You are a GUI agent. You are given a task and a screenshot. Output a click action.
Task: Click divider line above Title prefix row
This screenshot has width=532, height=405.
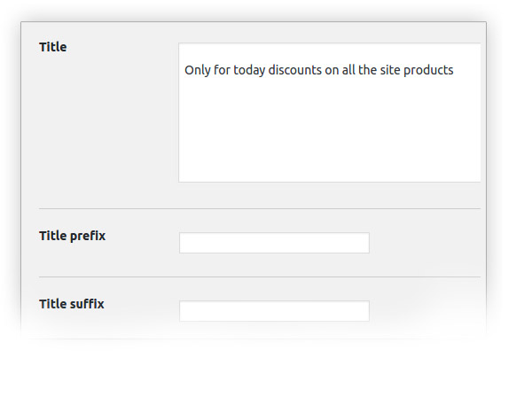[260, 208]
